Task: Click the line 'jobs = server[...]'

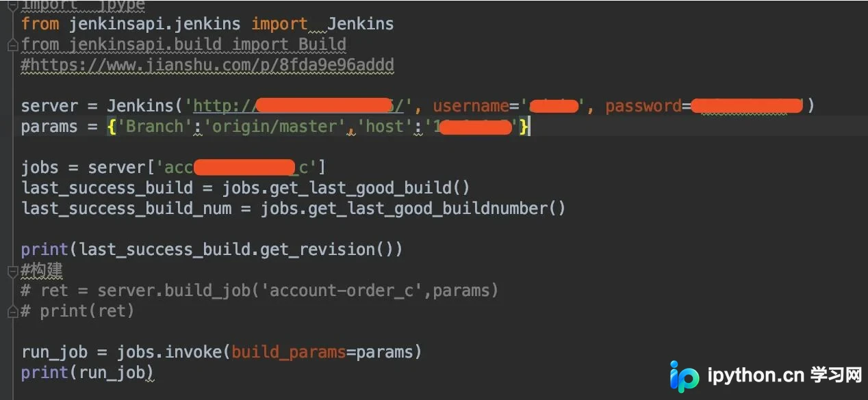Action: (x=174, y=168)
